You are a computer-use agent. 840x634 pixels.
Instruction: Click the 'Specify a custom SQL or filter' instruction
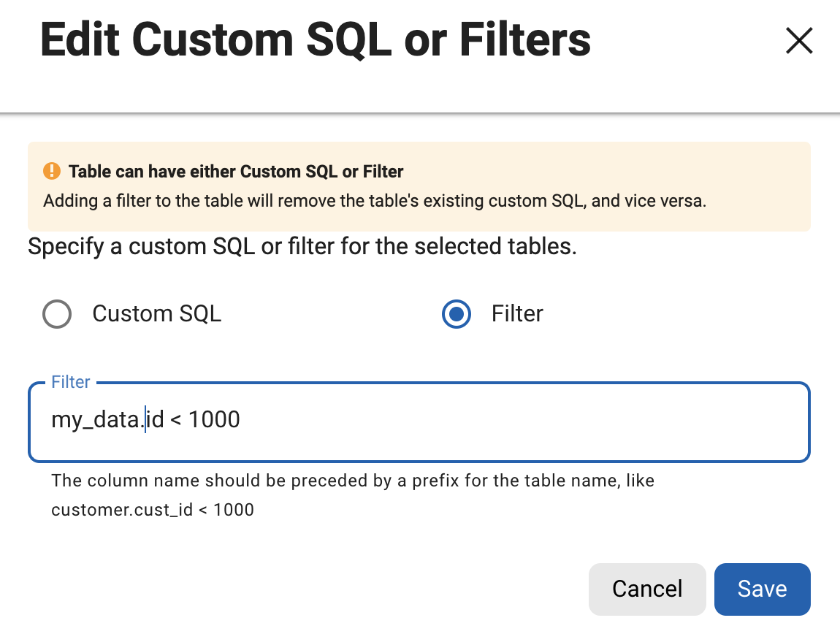coord(302,246)
